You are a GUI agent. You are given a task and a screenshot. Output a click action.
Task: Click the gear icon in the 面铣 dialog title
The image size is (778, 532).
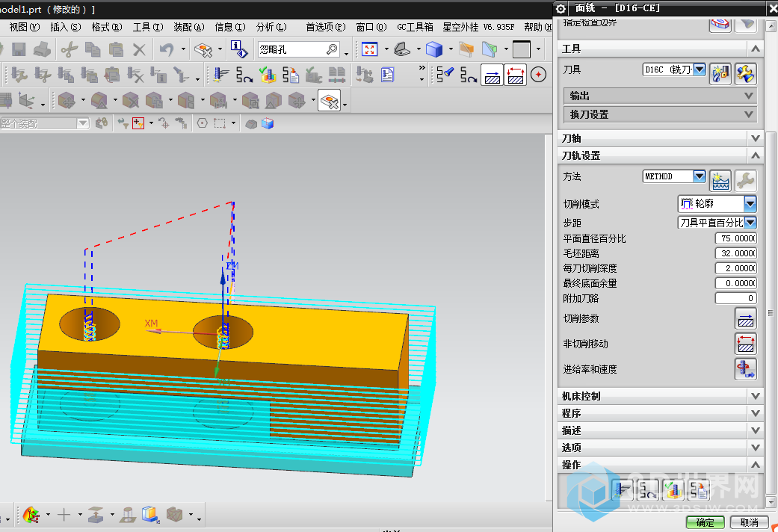point(561,8)
